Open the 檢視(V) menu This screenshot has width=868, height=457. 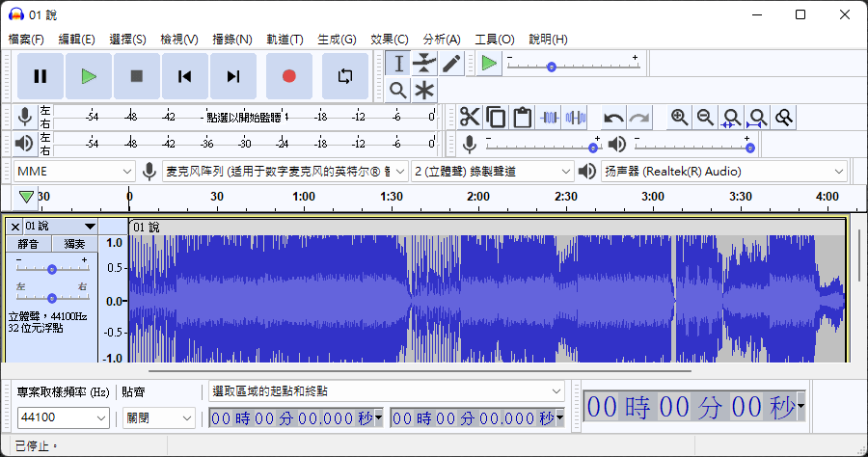(x=179, y=40)
